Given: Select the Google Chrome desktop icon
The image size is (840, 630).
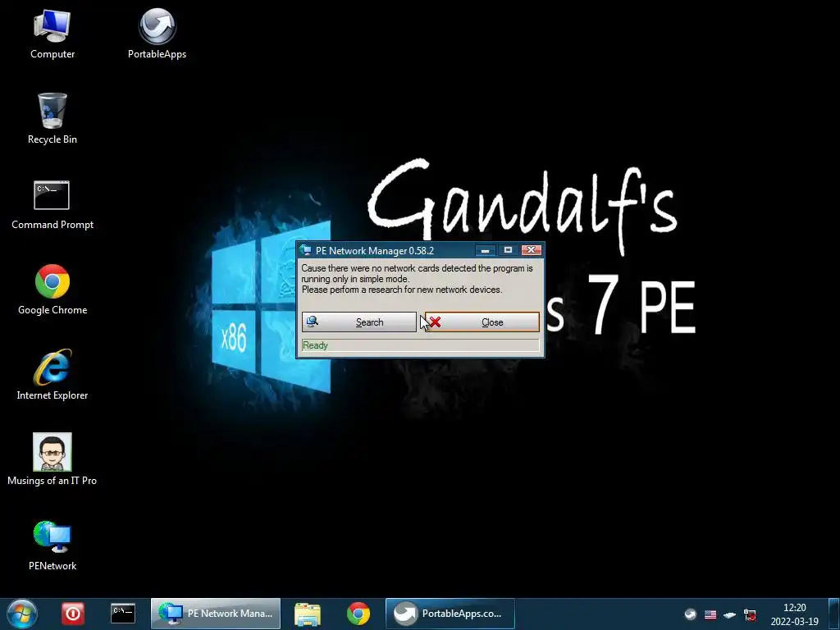Looking at the screenshot, I should pos(52,290).
